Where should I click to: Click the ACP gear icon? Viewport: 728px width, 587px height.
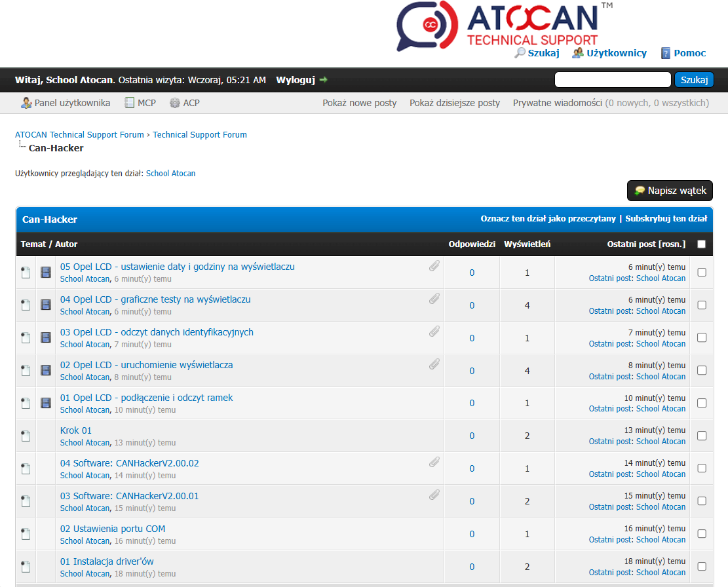tap(175, 103)
